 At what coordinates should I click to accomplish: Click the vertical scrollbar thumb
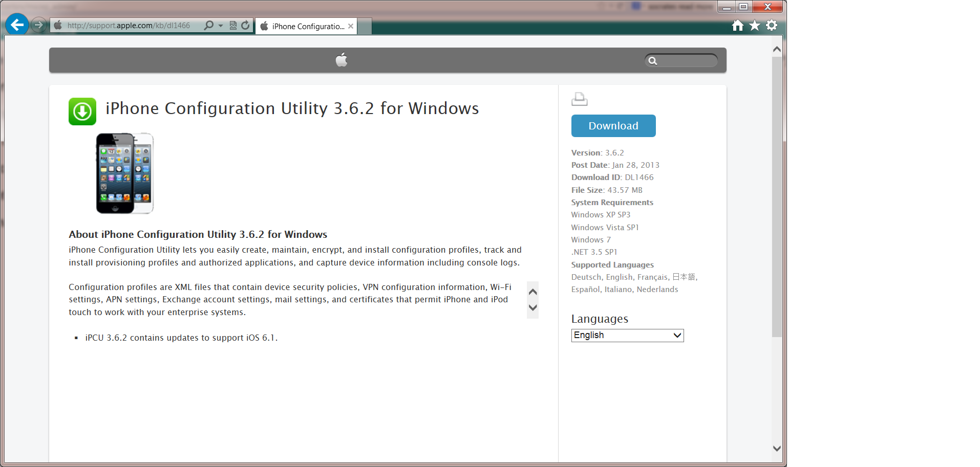(x=777, y=197)
